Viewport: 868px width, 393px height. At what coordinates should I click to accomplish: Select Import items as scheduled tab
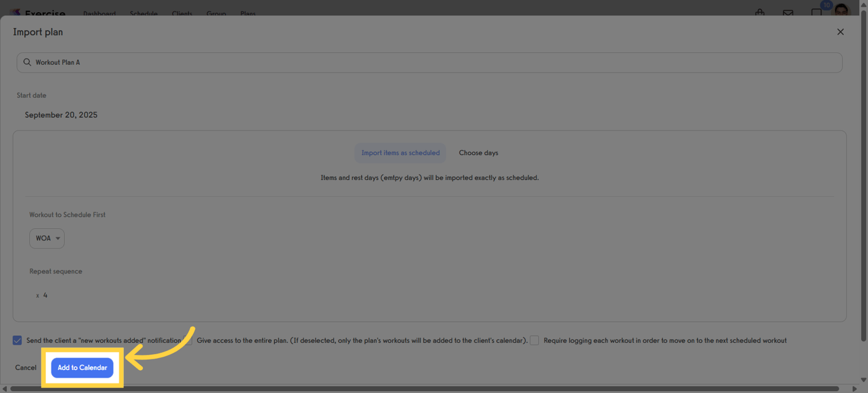tap(400, 153)
